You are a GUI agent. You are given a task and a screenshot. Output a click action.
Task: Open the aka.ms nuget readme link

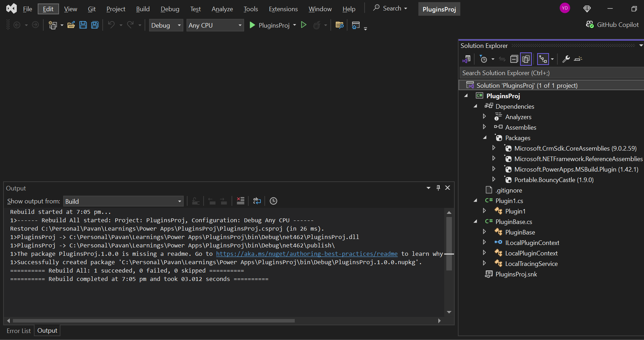click(307, 254)
